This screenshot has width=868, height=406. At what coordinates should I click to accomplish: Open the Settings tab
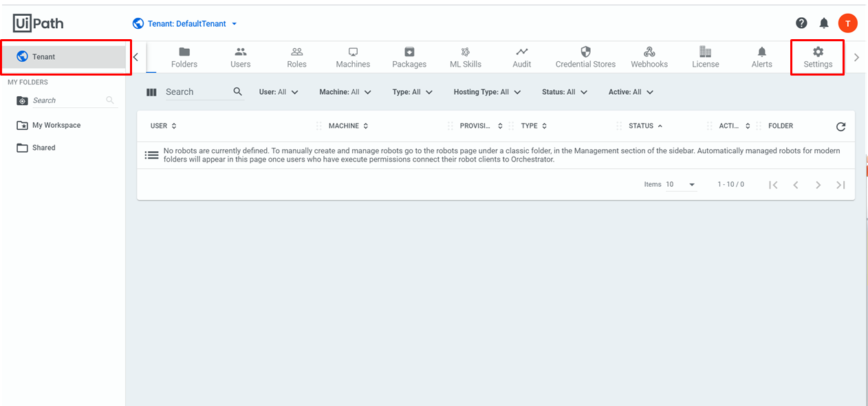818,57
